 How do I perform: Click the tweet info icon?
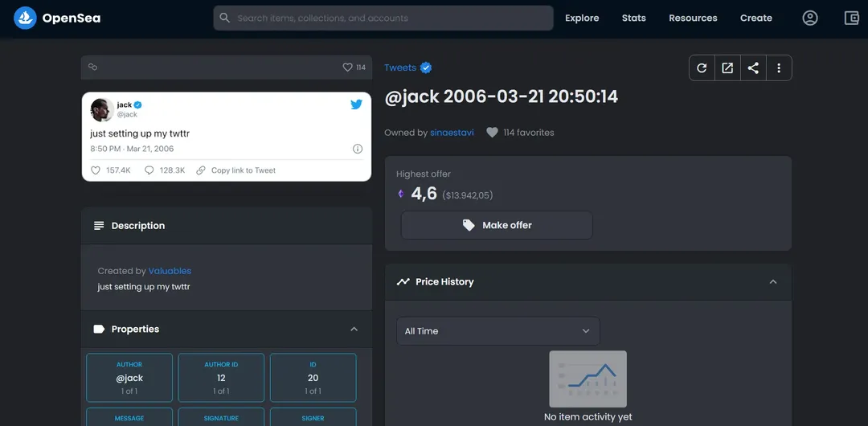click(358, 149)
